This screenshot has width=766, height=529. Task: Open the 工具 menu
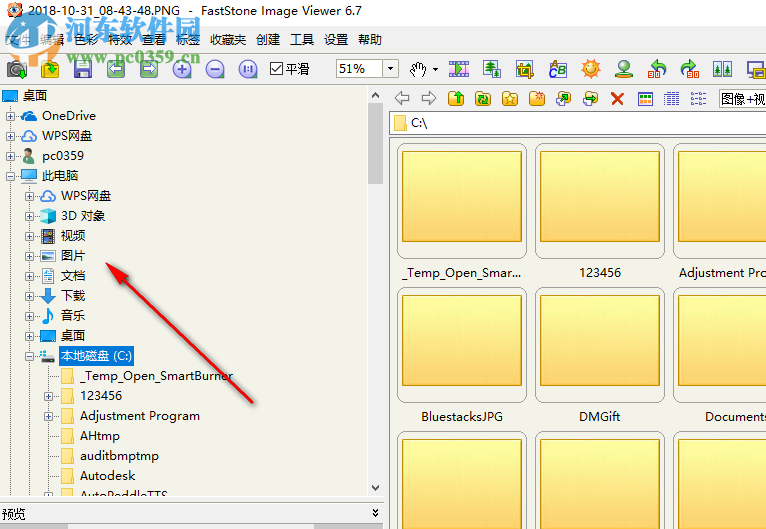tap(302, 40)
